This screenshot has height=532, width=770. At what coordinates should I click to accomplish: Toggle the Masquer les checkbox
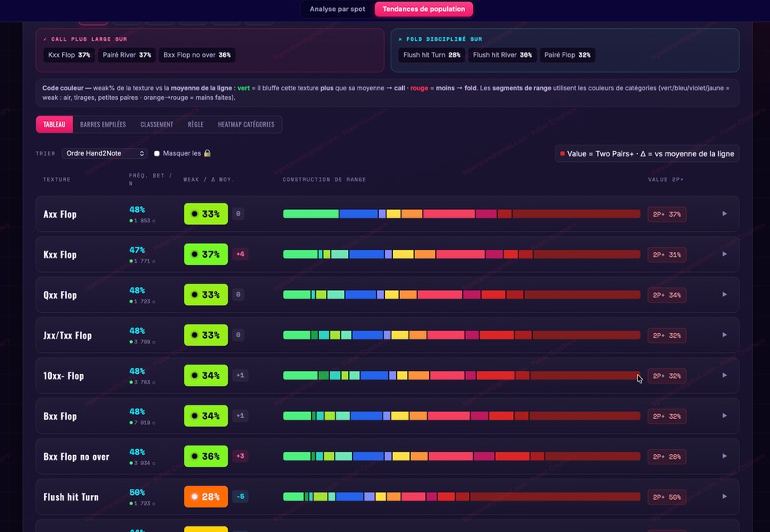(x=156, y=153)
